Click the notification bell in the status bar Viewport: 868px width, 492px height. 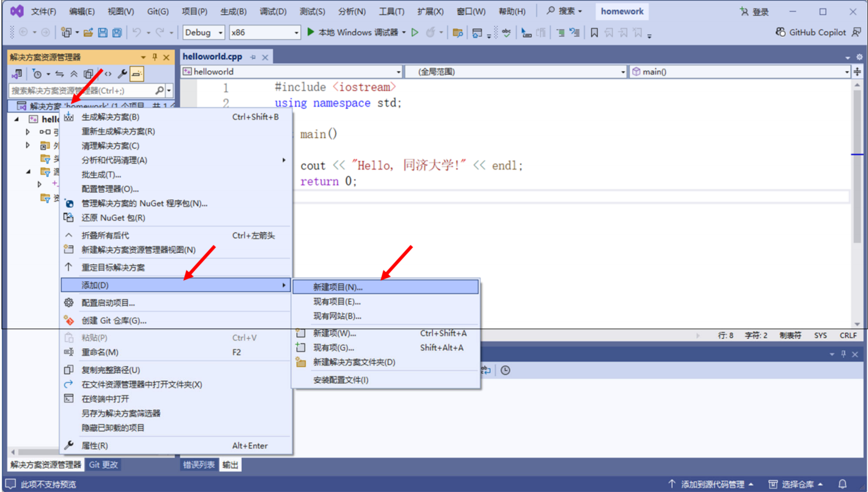[842, 484]
